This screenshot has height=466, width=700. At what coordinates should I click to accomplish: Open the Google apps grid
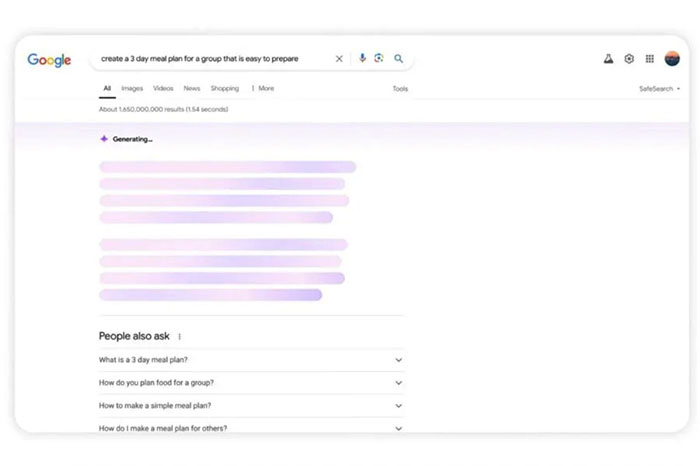(x=650, y=59)
